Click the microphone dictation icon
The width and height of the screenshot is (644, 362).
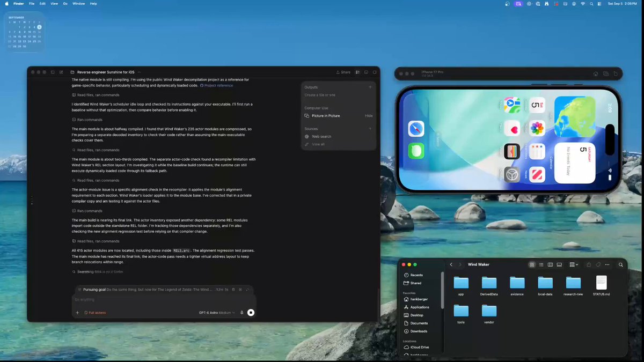[242, 312]
